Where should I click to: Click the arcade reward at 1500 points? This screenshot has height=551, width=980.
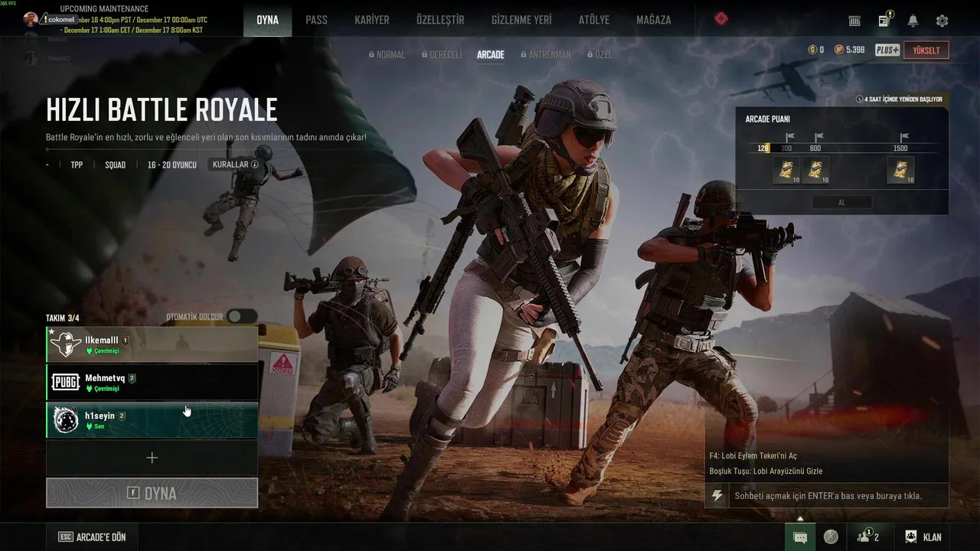click(901, 170)
